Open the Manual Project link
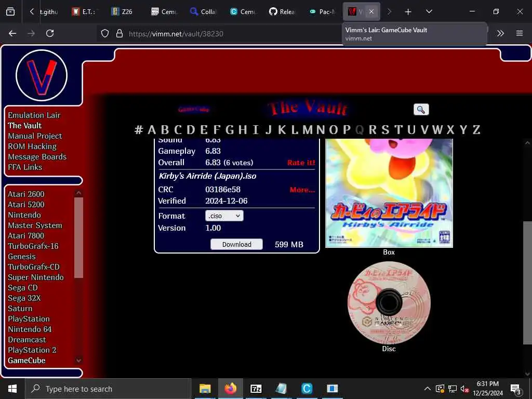The height and width of the screenshot is (399, 532). (x=35, y=136)
